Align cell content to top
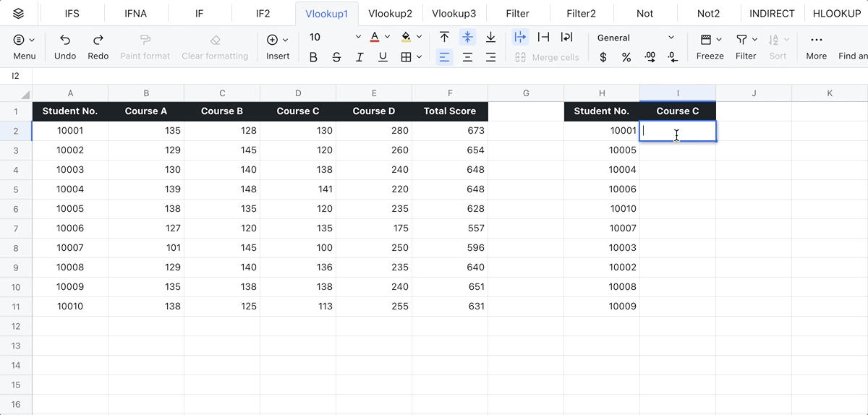Image resolution: width=868 pixels, height=415 pixels. tap(444, 38)
